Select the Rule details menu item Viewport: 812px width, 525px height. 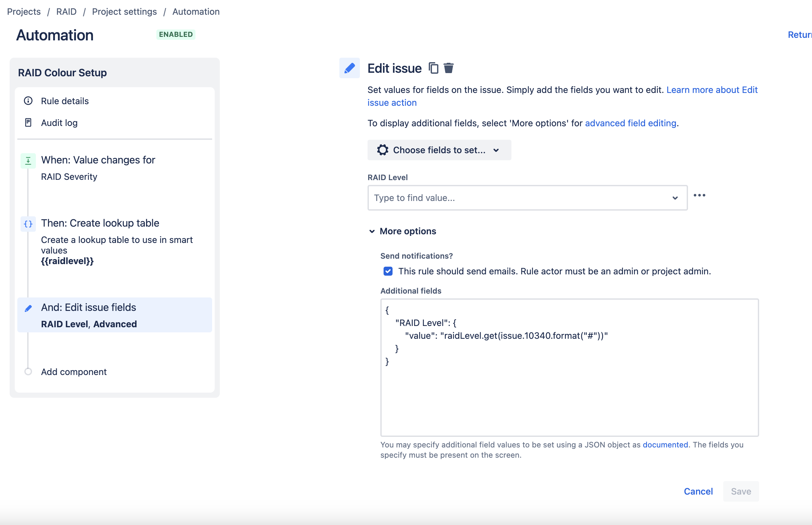tap(65, 101)
